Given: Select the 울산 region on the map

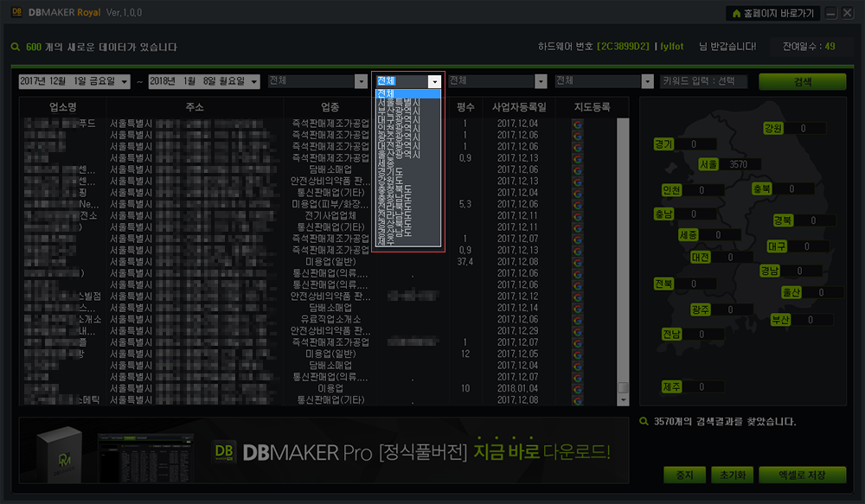Looking at the screenshot, I should coord(791,293).
